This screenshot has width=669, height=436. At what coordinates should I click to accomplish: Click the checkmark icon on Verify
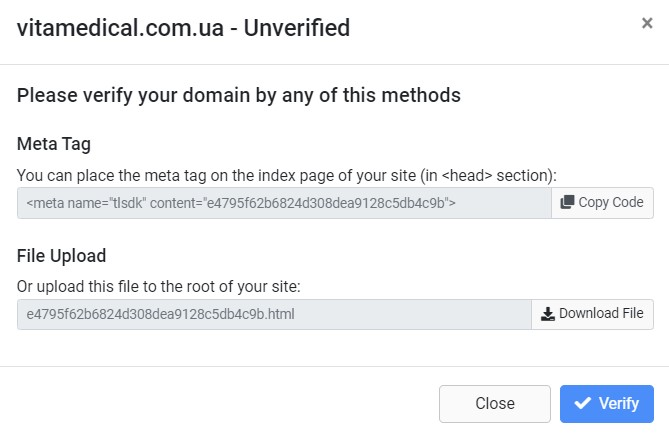[582, 404]
